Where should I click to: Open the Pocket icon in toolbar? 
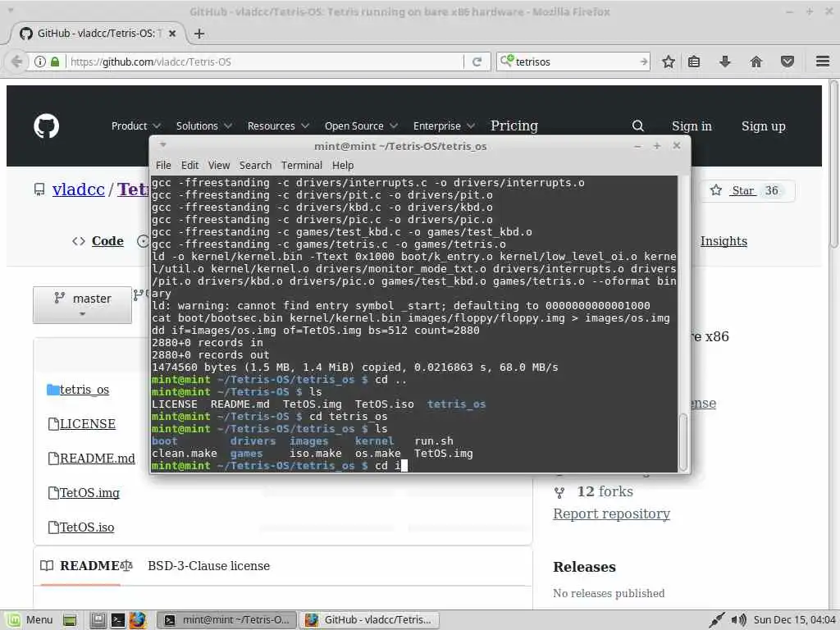(x=787, y=62)
